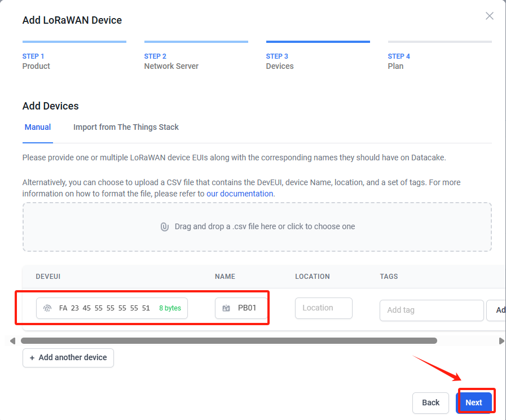Open Import from The Things Stack tab
506x420 pixels.
point(126,127)
